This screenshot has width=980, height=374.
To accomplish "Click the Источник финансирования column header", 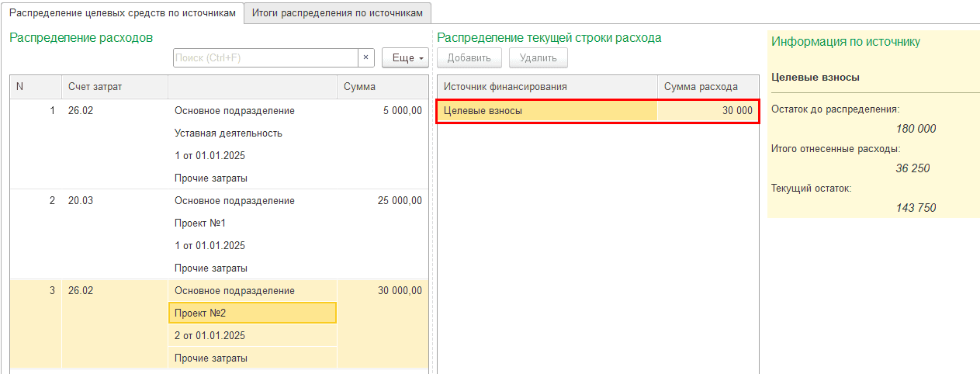I will pyautogui.click(x=547, y=87).
